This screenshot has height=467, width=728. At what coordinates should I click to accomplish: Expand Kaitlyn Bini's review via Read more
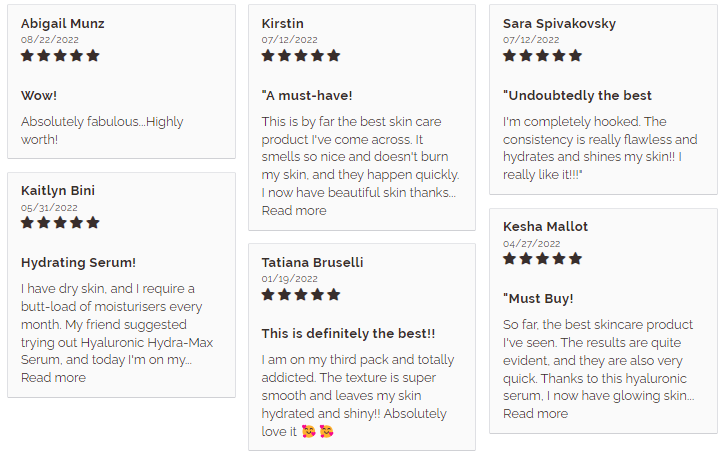(x=53, y=378)
